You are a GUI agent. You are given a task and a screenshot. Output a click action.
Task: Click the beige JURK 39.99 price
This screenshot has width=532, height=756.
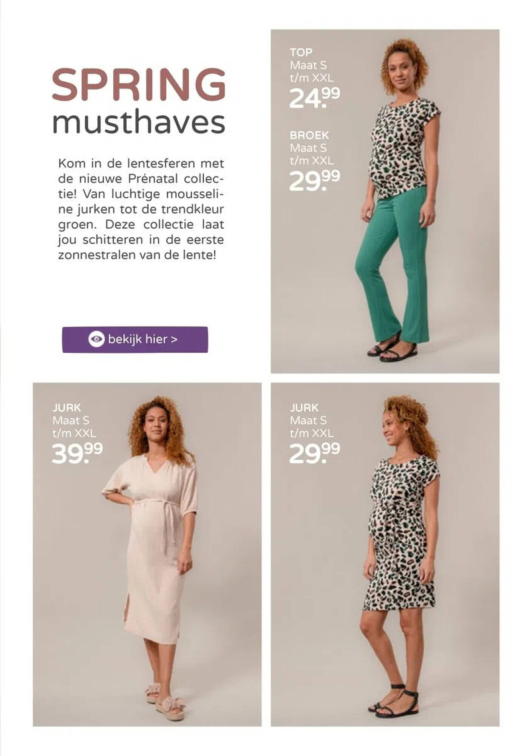[77, 454]
